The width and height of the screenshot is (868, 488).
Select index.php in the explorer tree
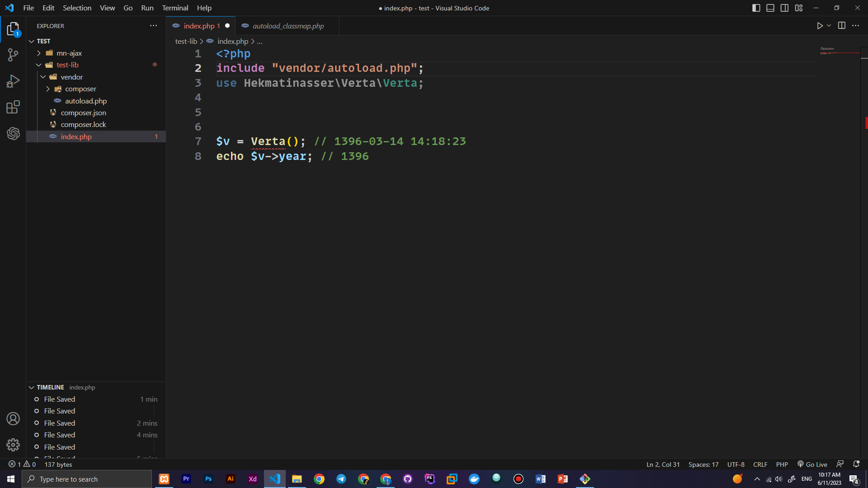96,136
